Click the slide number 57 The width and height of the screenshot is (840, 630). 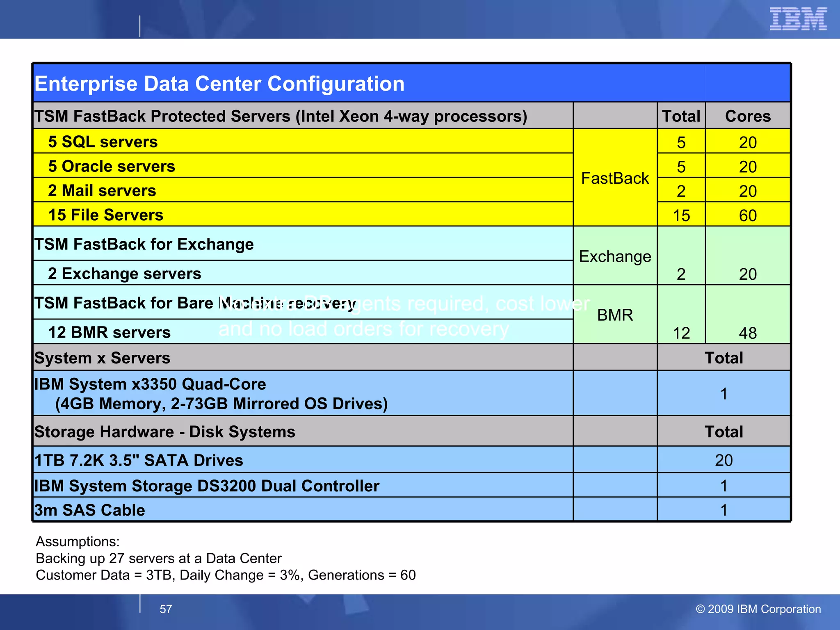pyautogui.click(x=166, y=609)
